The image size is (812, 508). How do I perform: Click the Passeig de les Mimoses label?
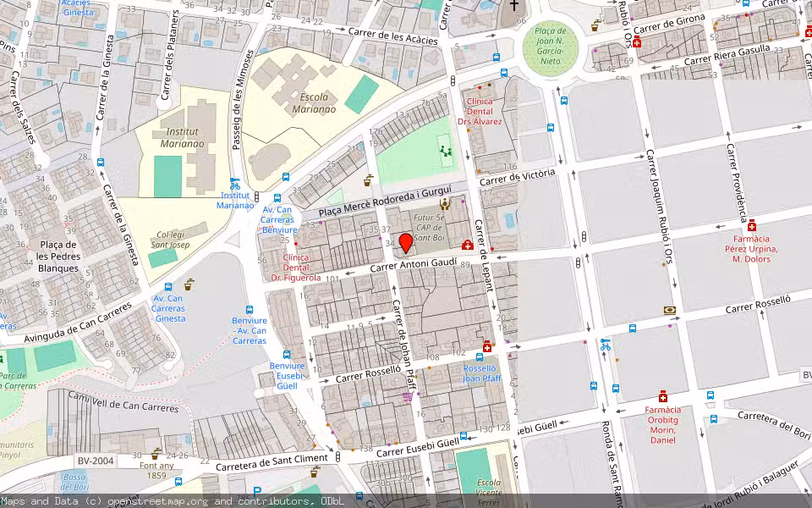(241, 100)
